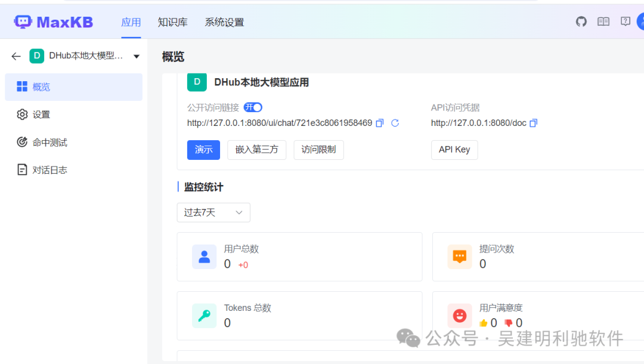The width and height of the screenshot is (644, 364).
Task: Click the conversation log document icon
Action: click(x=22, y=169)
